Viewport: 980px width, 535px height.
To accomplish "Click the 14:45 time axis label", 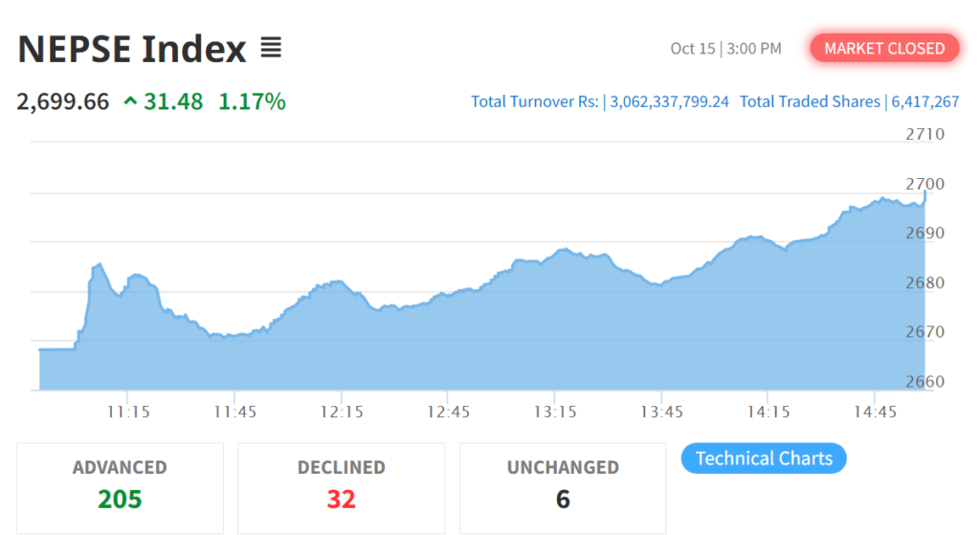I will tap(875, 412).
